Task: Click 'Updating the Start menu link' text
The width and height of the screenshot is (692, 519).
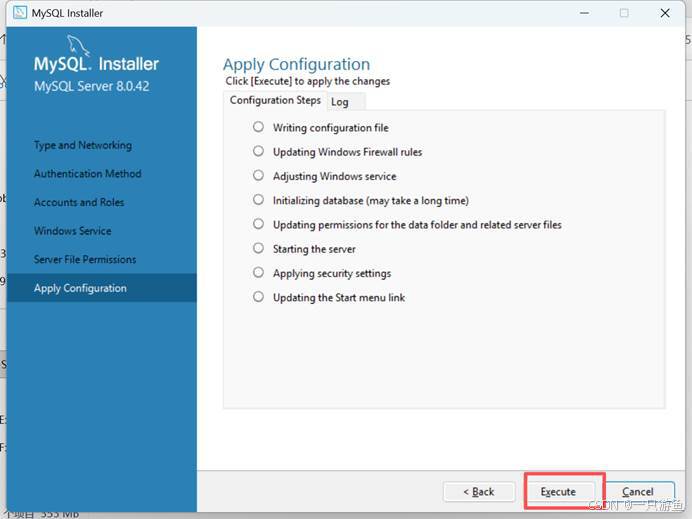Action: click(339, 298)
